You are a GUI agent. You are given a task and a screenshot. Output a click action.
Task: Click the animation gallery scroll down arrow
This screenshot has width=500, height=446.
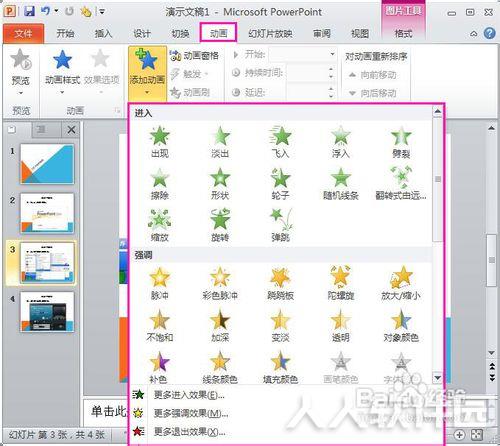tap(438, 378)
